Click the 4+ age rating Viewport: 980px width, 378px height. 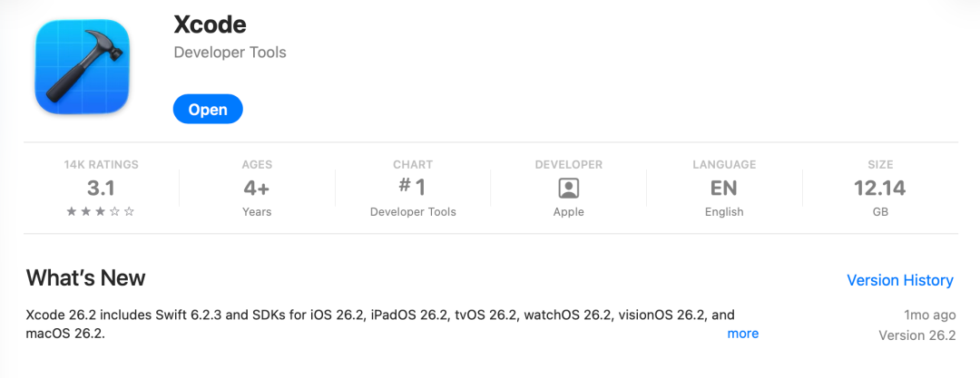(257, 189)
